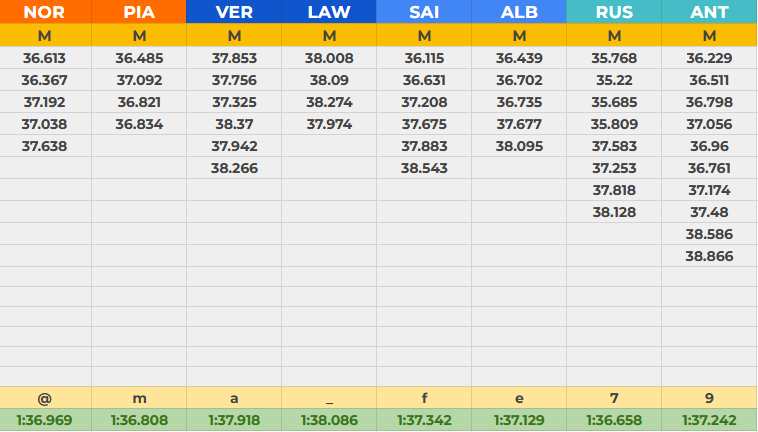Click the PIA orange header cell
The height and width of the screenshot is (432, 758).
[139, 12]
